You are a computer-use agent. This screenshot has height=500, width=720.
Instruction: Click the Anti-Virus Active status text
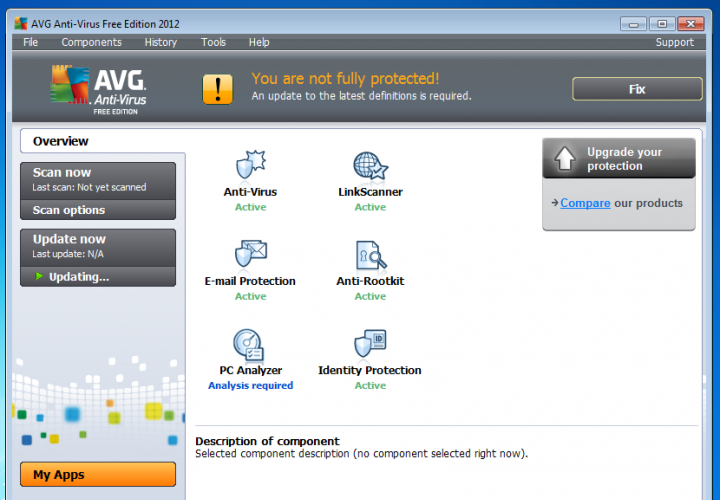(x=250, y=207)
